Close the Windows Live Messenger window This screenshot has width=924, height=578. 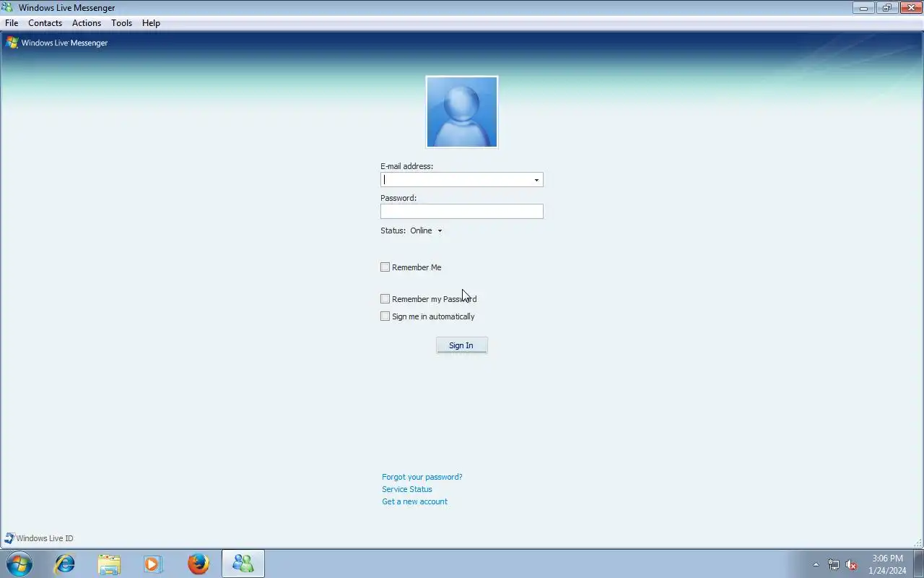pyautogui.click(x=910, y=8)
